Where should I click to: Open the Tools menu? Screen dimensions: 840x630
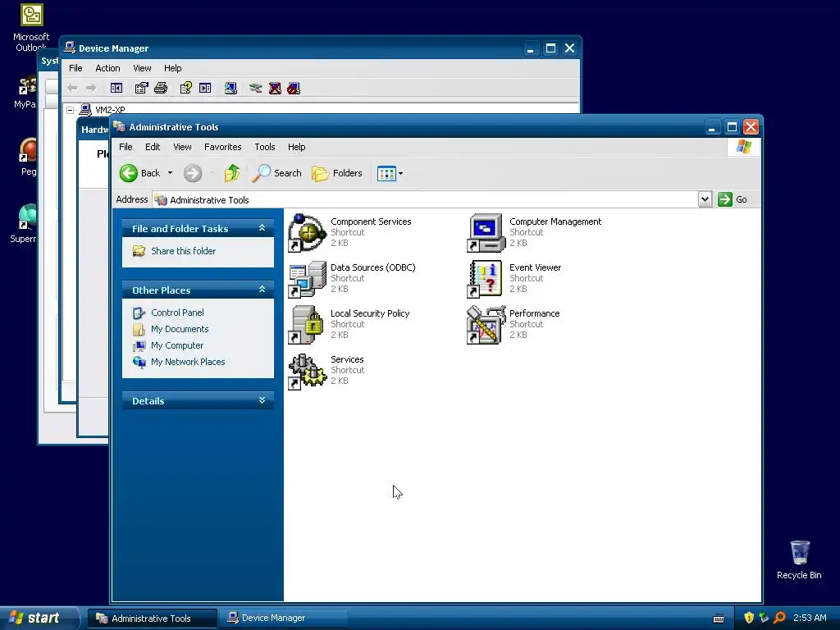[x=265, y=147]
